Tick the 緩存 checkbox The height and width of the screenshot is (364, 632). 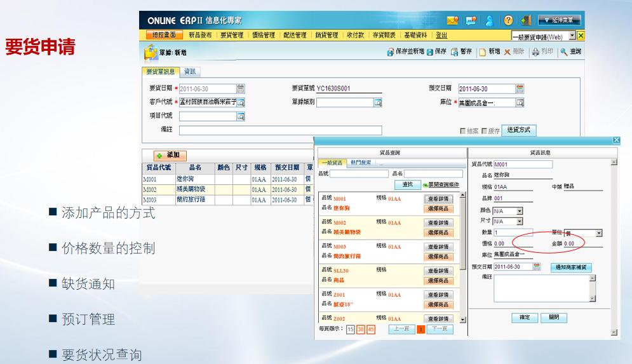coord(484,131)
